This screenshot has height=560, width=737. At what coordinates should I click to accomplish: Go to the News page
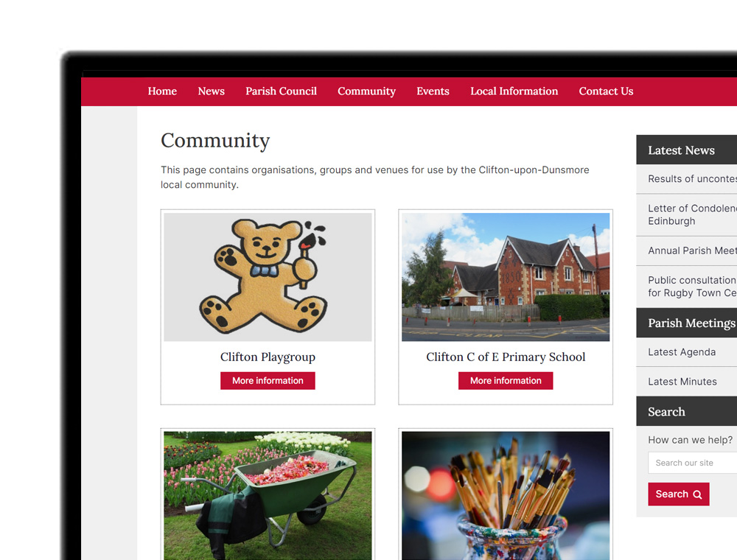tap(211, 91)
